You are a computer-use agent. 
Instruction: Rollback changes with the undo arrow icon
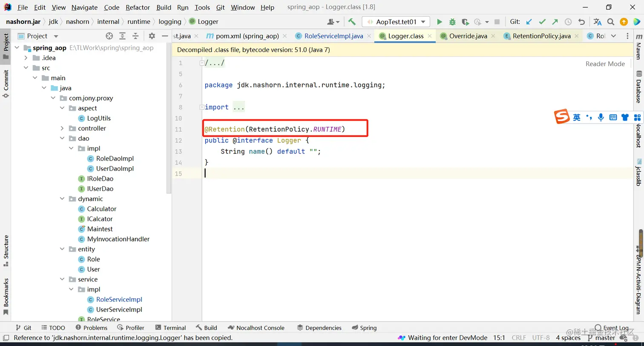(581, 22)
